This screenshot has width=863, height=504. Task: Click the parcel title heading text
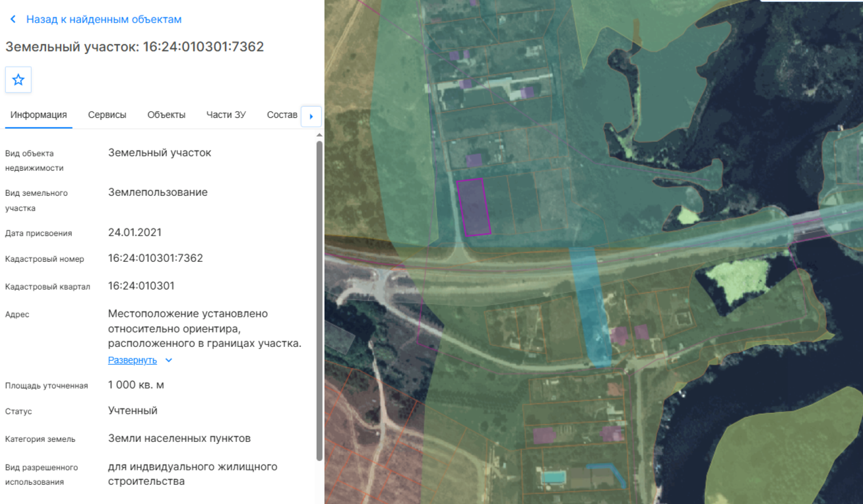tap(135, 47)
